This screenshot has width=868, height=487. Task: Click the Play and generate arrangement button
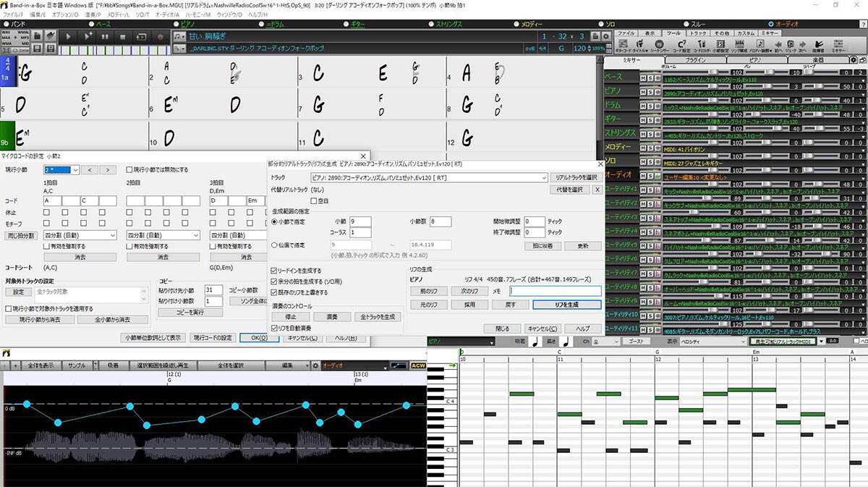88,36
